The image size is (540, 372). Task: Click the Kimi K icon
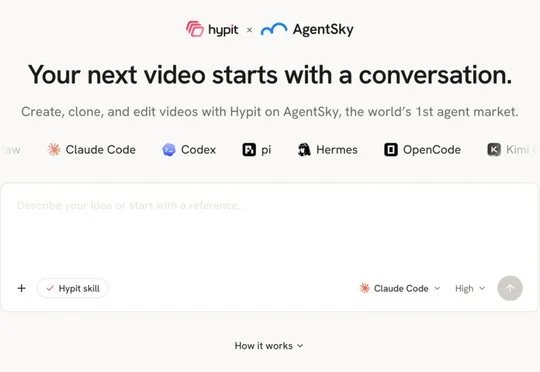coord(494,149)
